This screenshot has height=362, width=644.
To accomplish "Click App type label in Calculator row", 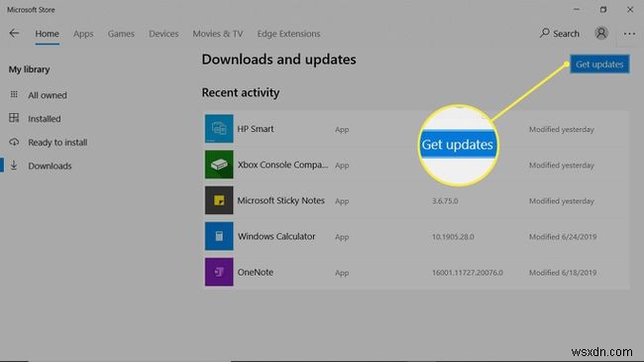I will coord(342,237).
